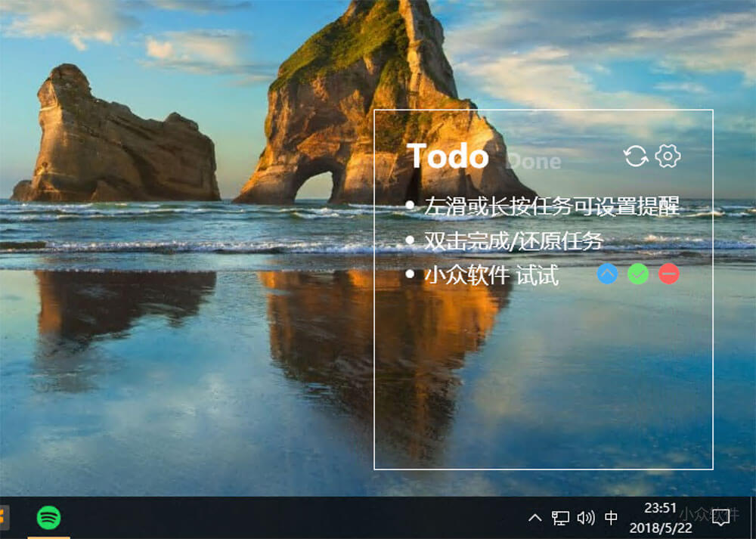
Task: Delete the task with the red minus button
Action: 668,274
